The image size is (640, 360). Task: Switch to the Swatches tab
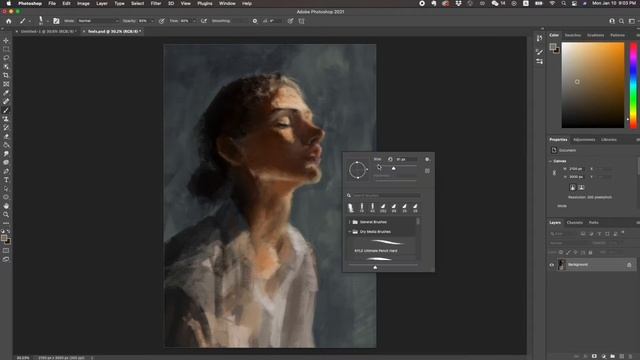[x=573, y=36]
